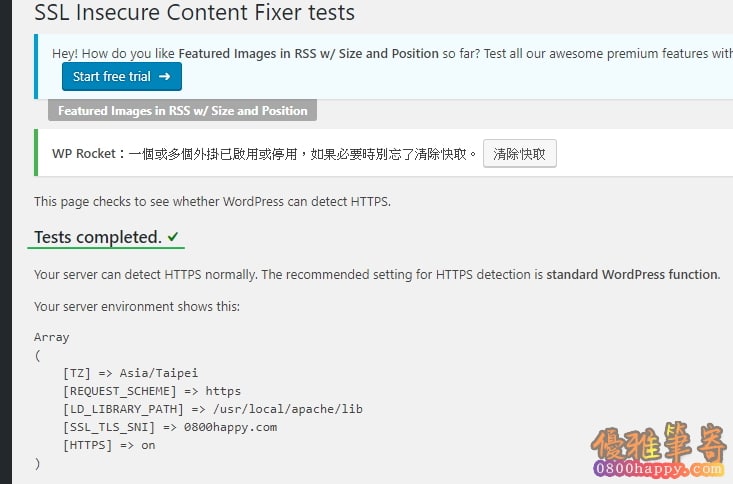This screenshot has height=484, width=733.
Task: Click the dark admin sidebar strip
Action: coord(6,242)
